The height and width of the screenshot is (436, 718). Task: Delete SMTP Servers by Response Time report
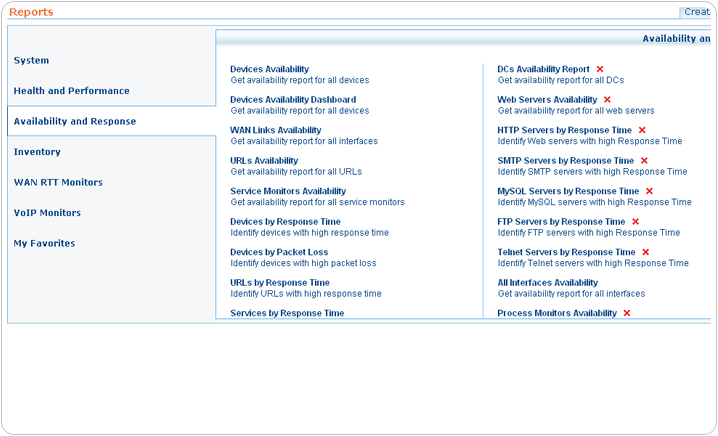[644, 161]
